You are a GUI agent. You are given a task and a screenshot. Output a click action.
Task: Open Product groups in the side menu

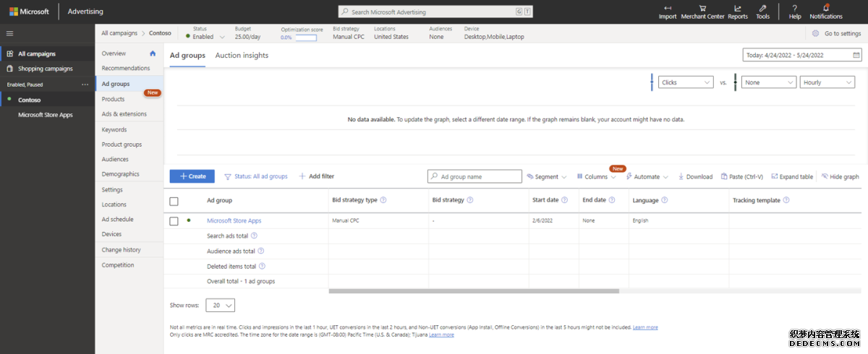click(122, 144)
